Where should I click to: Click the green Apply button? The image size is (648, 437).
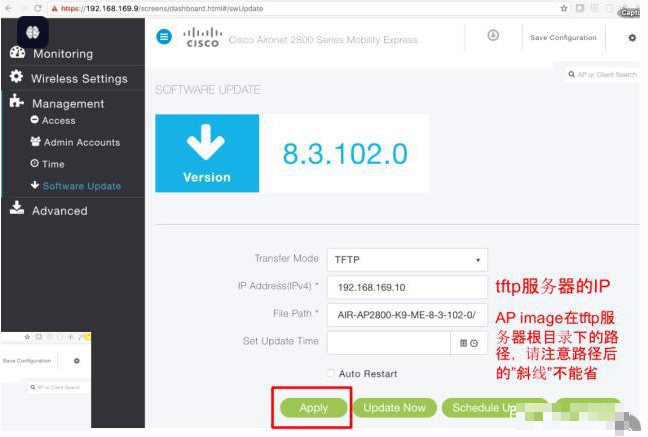coord(313,408)
